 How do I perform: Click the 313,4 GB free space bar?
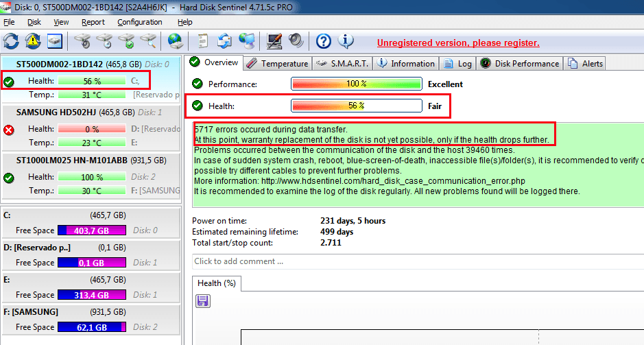92,295
